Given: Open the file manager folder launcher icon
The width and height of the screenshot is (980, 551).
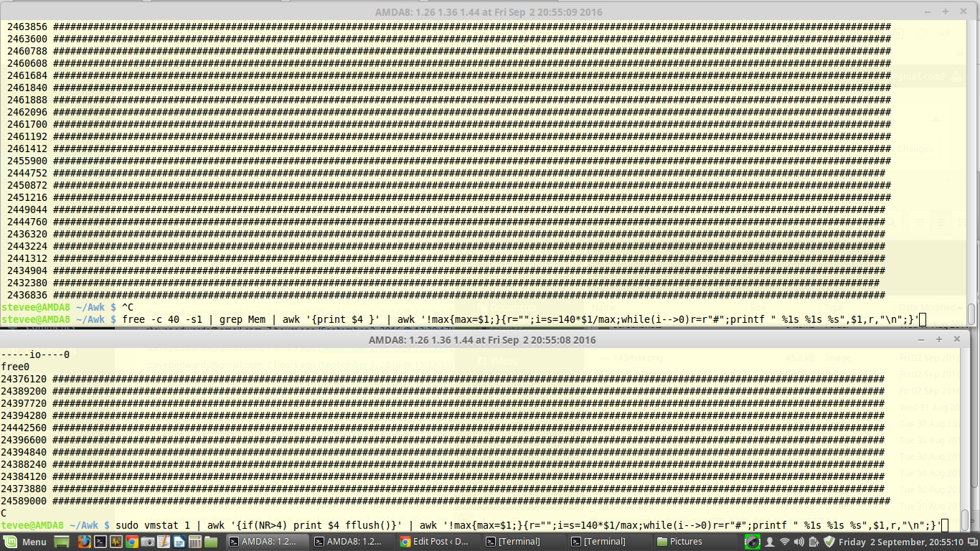Looking at the screenshot, I should pyautogui.click(x=211, y=542).
